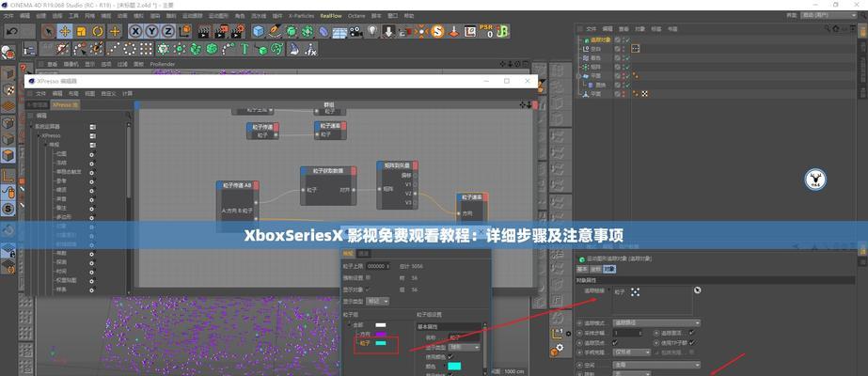Viewport: 868px width, 376px height.
Task: Open ProRender menu in viewport bar
Action: point(163,64)
